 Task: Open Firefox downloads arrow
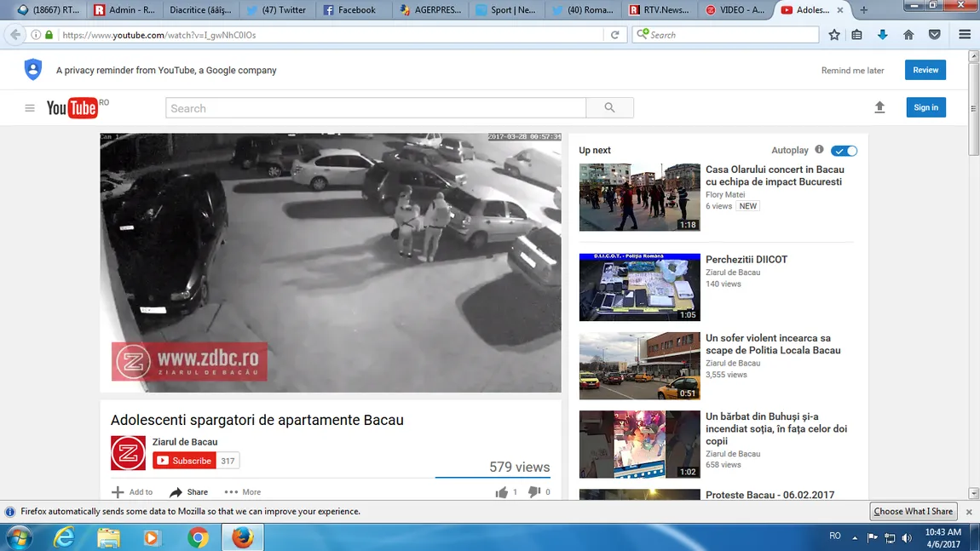pyautogui.click(x=883, y=35)
